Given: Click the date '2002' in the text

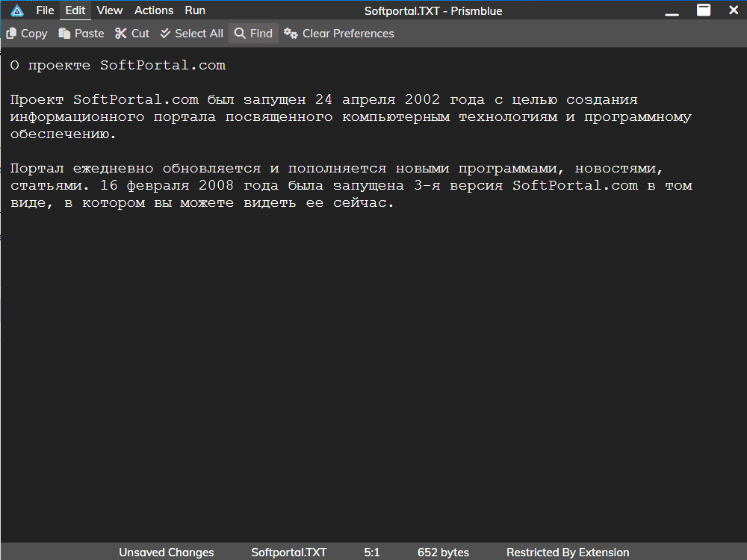Looking at the screenshot, I should click(422, 99).
